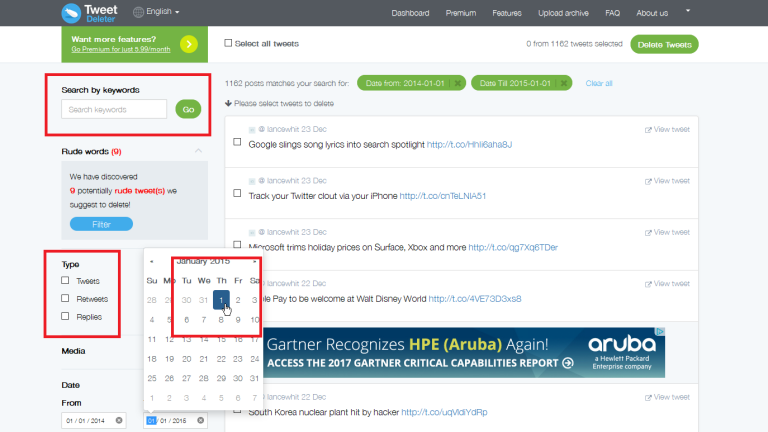View tweet for Microsoft trims holiday prices
This screenshot has height=432, width=768.
(667, 232)
